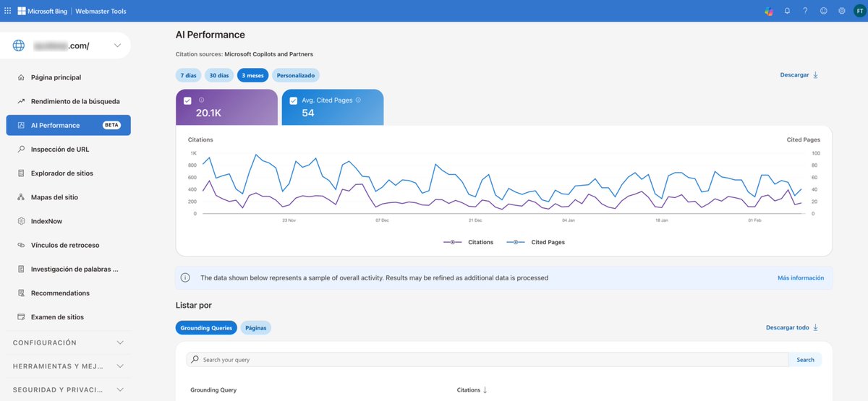Viewport: 868px width, 401px height.
Task: Click the Explorador de sitios icon
Action: [x=22, y=173]
